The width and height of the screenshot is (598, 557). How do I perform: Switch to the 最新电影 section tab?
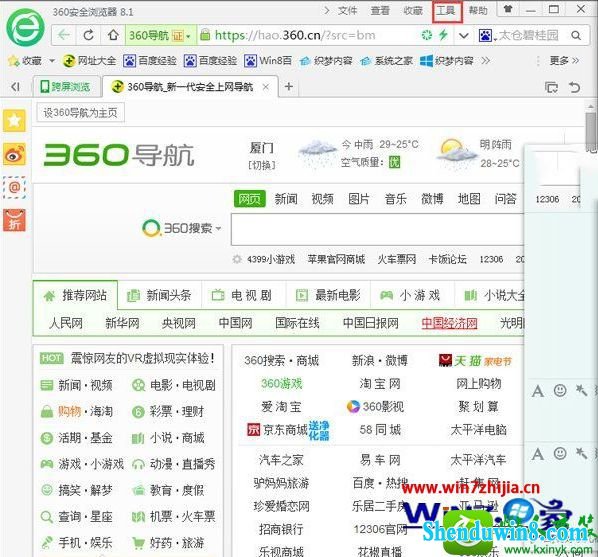click(x=328, y=295)
